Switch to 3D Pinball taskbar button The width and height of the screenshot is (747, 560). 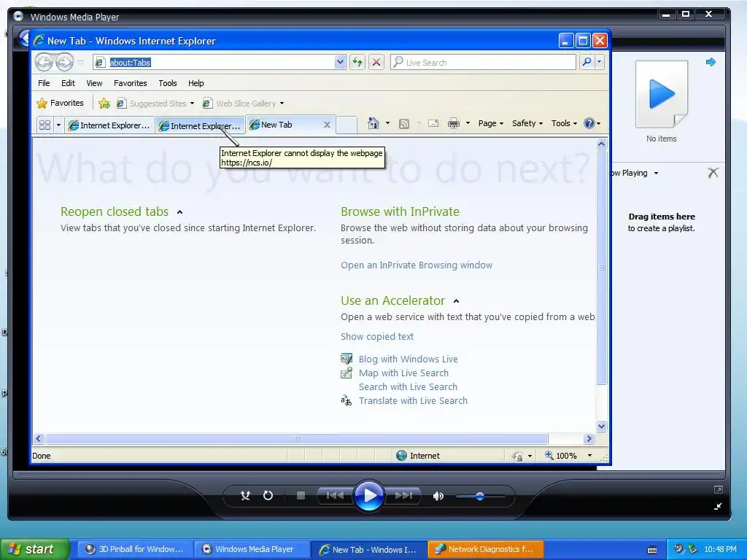pos(135,549)
